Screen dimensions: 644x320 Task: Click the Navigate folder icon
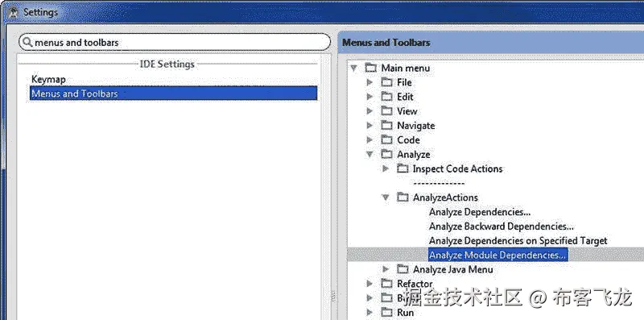click(386, 126)
